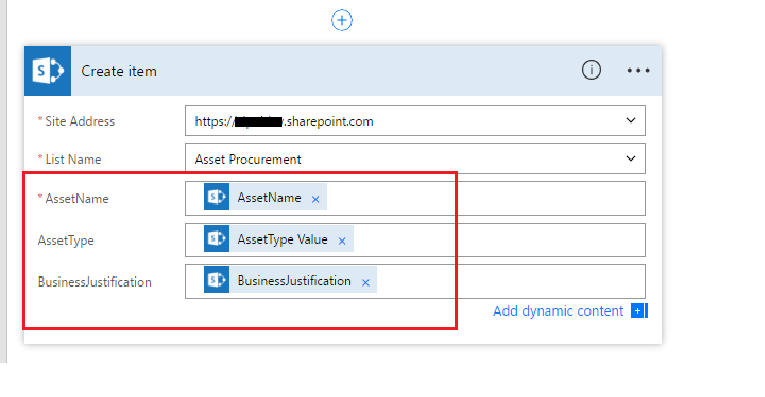Click the Site Address sharepoint.com value
Viewport: 765px width, 397px height.
[284, 121]
